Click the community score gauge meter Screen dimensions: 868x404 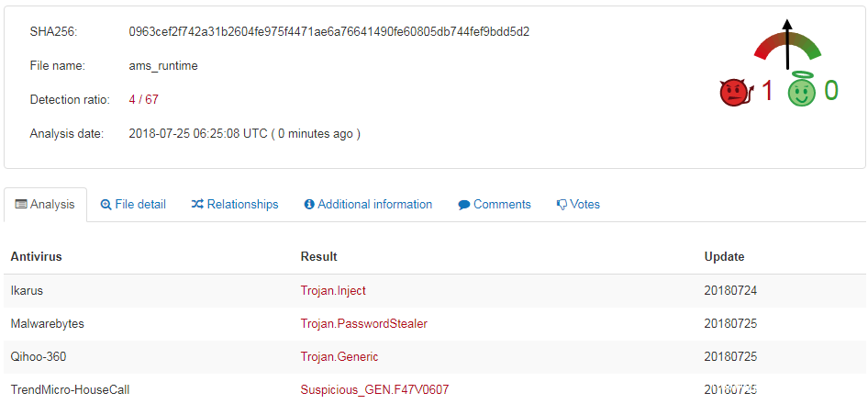[786, 46]
